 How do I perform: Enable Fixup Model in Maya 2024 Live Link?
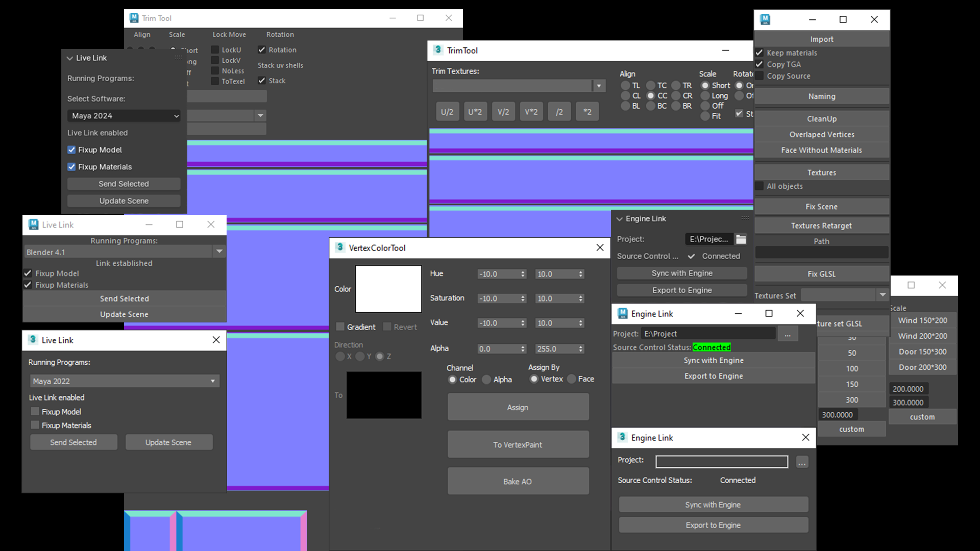[71, 150]
